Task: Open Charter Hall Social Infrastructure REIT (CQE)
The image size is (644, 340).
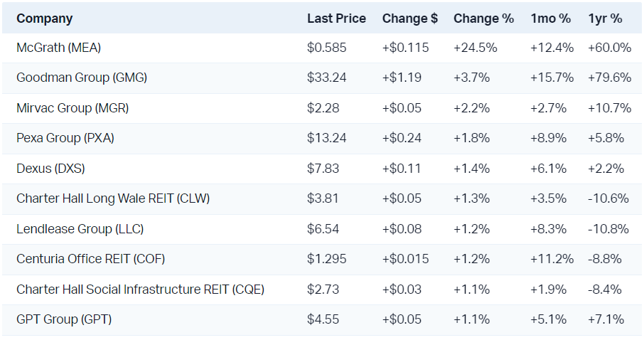Action: click(x=140, y=289)
